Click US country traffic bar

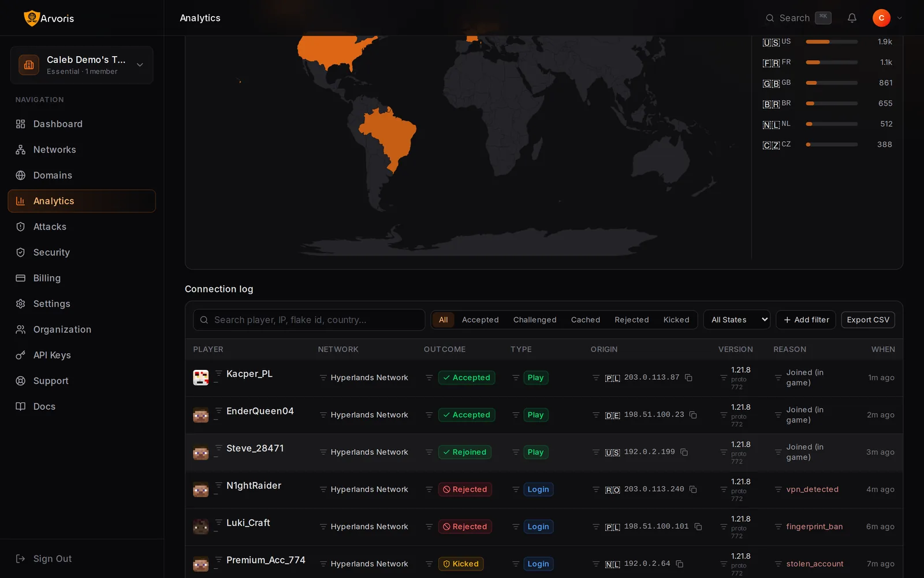832,42
